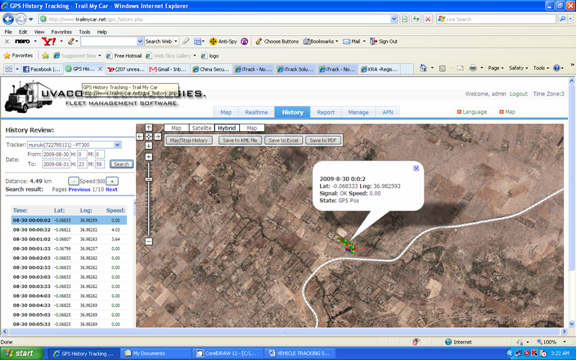Click the map zoom out minus button
The width and height of the screenshot is (577, 361).
click(x=149, y=242)
